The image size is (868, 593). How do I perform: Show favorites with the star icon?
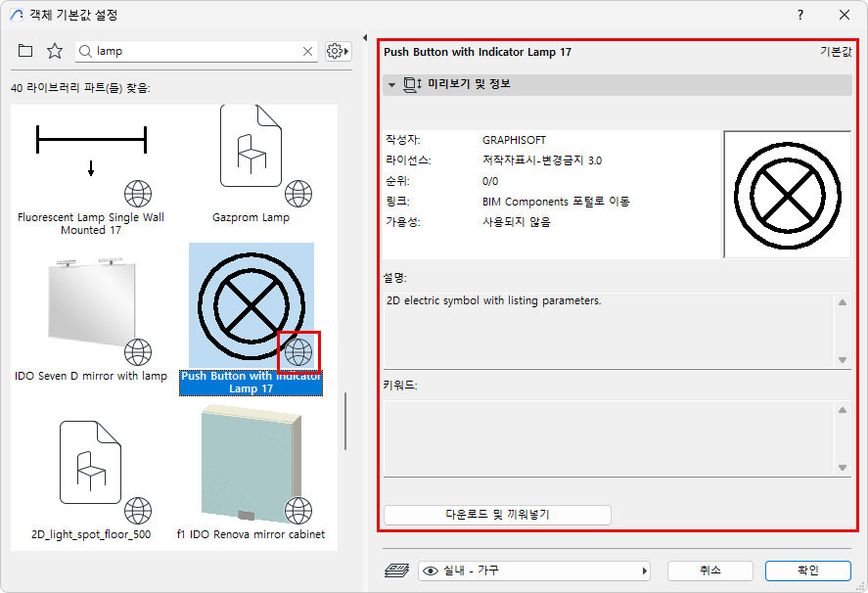54,51
